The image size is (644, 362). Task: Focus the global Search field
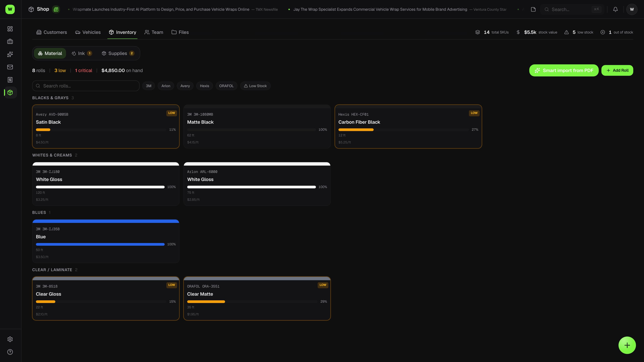point(572,9)
